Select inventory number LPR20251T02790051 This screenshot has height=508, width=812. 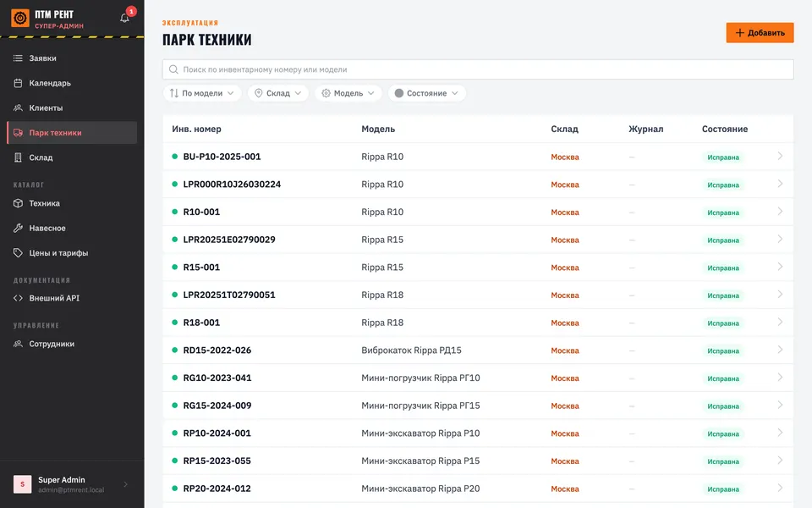[x=229, y=295]
